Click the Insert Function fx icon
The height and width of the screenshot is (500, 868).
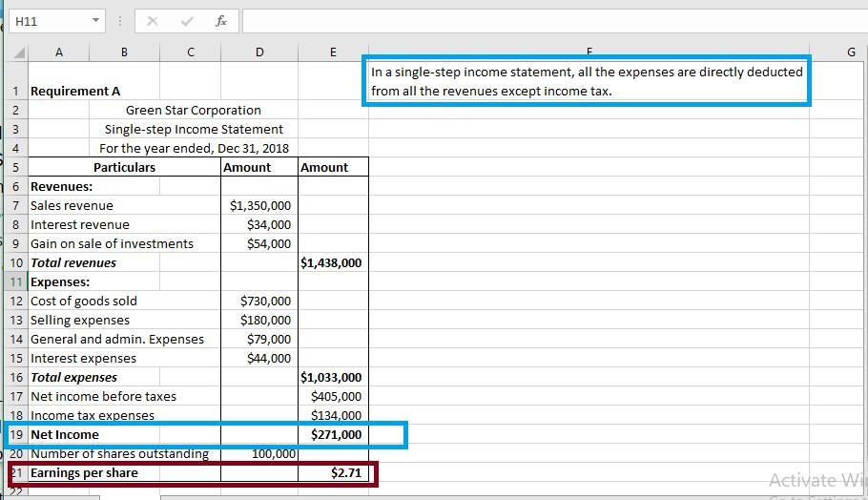pos(221,21)
